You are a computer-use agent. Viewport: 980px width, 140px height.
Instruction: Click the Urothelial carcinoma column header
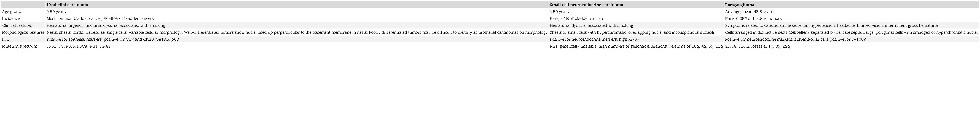click(67, 5)
